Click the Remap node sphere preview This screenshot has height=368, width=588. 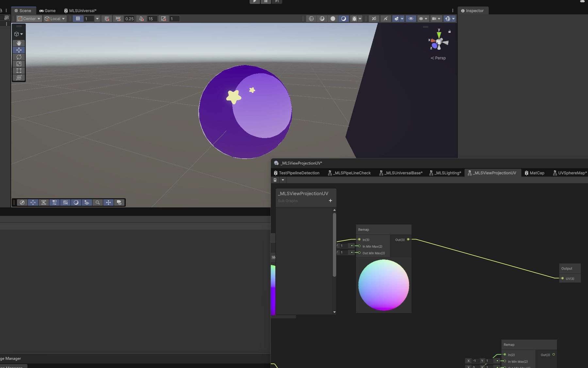click(x=384, y=285)
